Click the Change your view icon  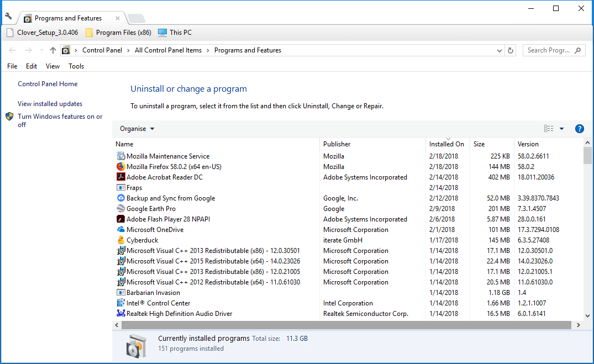coord(549,129)
